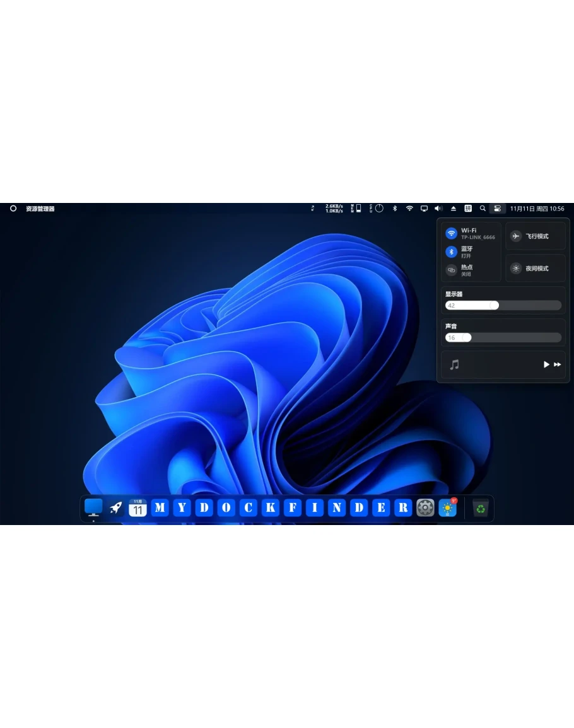Open the volume menu in menu bar

[438, 209]
